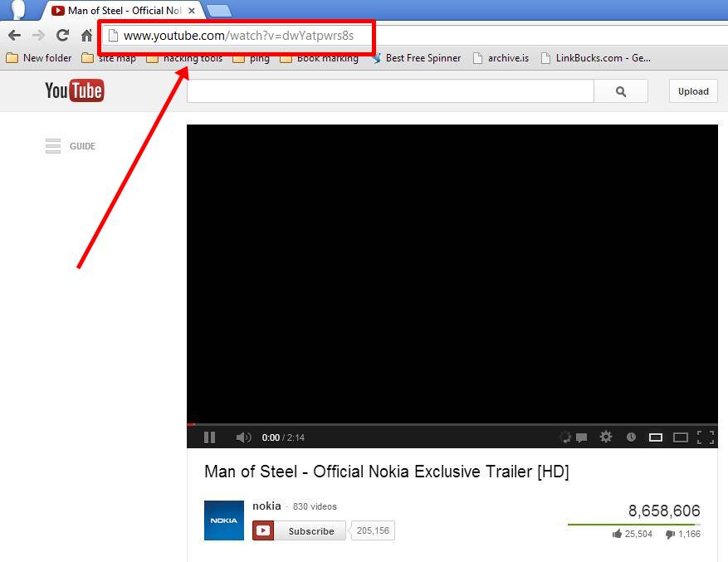The height and width of the screenshot is (562, 728).
Task: Click the 830 videos link
Action: (315, 506)
